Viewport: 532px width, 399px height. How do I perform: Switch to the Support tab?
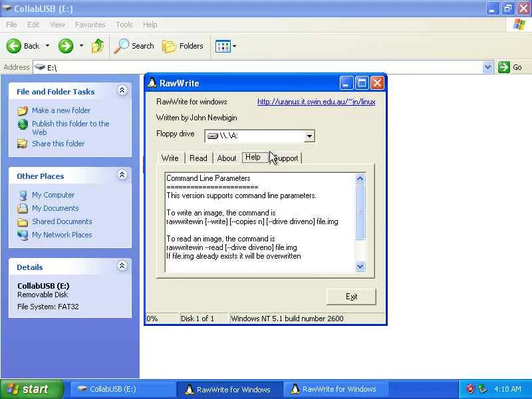286,158
